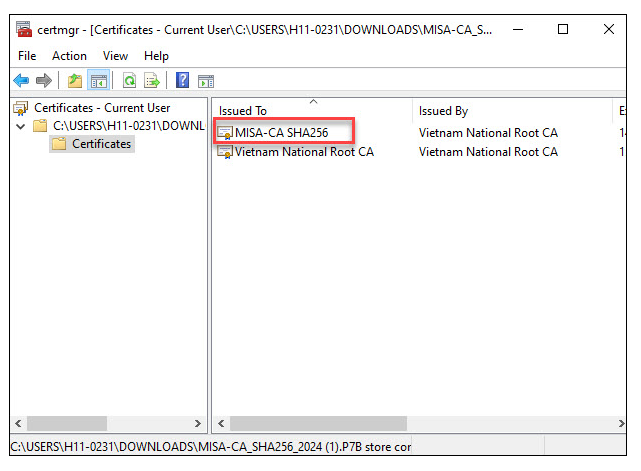The image size is (641, 471).
Task: Click the Vietnam National Root CA certificate icon
Action: coord(225,152)
